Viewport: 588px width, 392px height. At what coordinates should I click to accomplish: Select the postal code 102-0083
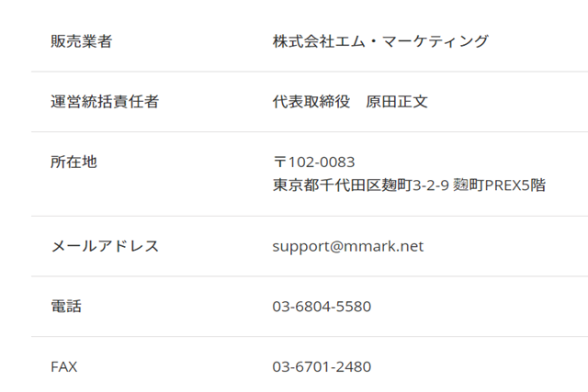[321, 162]
